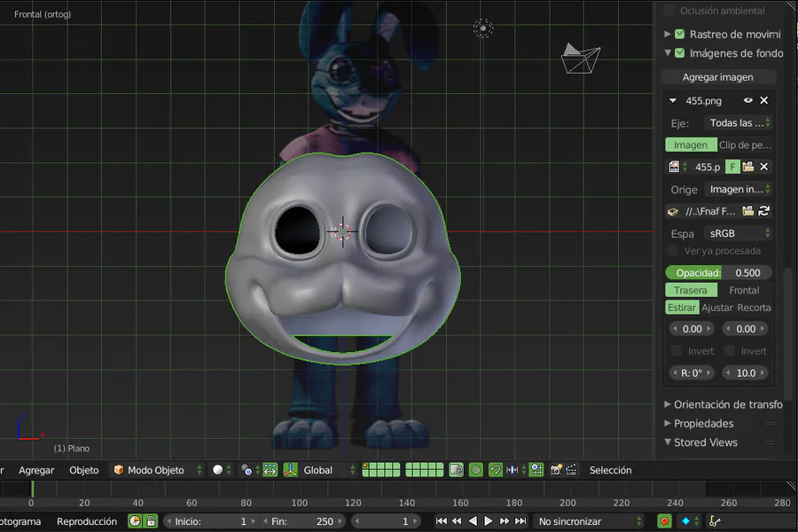Select the Frontal draw depth option

tap(744, 290)
